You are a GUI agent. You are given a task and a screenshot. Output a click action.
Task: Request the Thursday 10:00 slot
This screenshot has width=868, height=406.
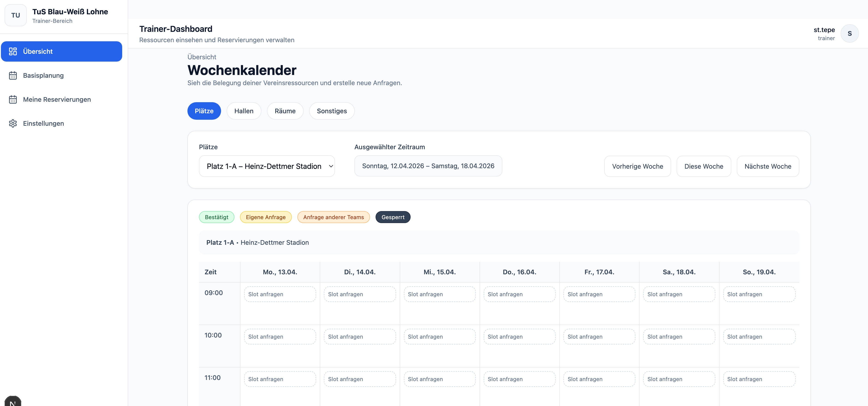[520, 337]
